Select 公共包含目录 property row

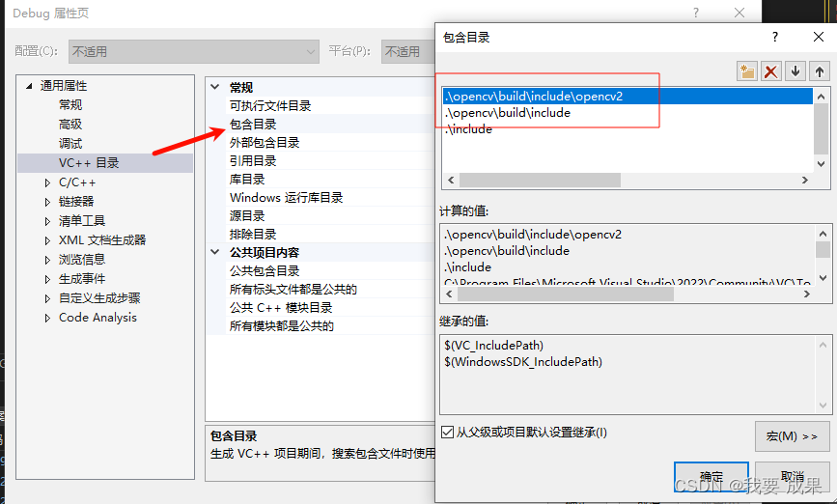point(321,270)
